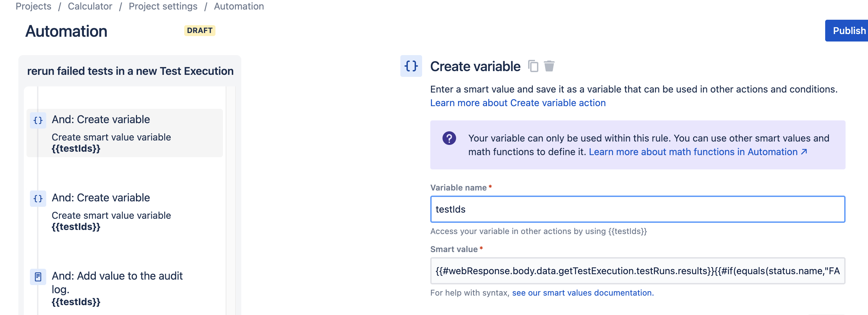
Task: Select the second And: Create variable step
Action: tap(125, 211)
